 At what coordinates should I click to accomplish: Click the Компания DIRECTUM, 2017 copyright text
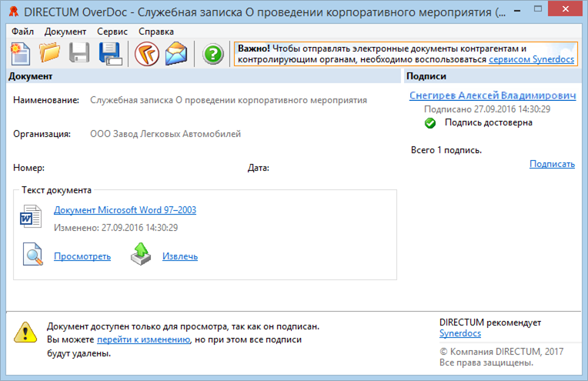pos(501,352)
